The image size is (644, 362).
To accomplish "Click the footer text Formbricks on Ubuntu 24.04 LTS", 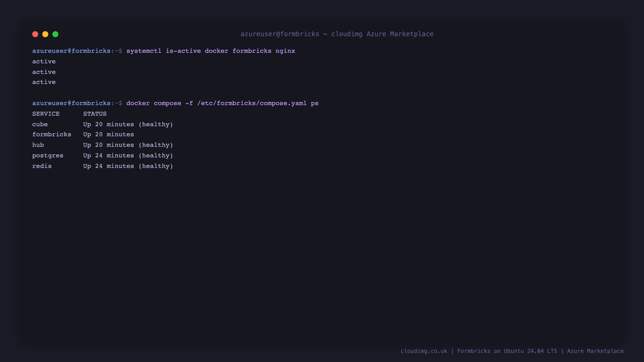I will [x=507, y=351].
